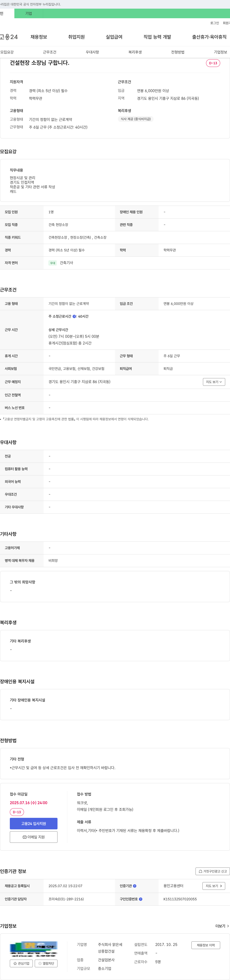Click the 연봉 6,000만원 이상 value in 임금 조건
The width and height of the screenshot is (230, 980).
[179, 304]
